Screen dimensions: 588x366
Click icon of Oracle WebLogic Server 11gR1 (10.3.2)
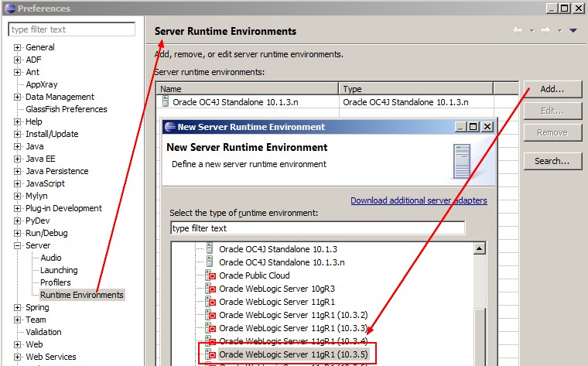210,315
